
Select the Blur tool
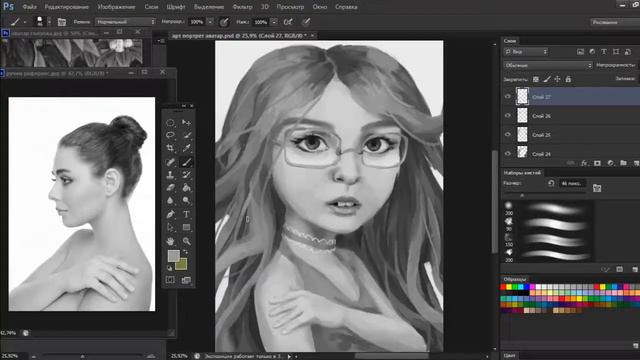tap(171, 200)
